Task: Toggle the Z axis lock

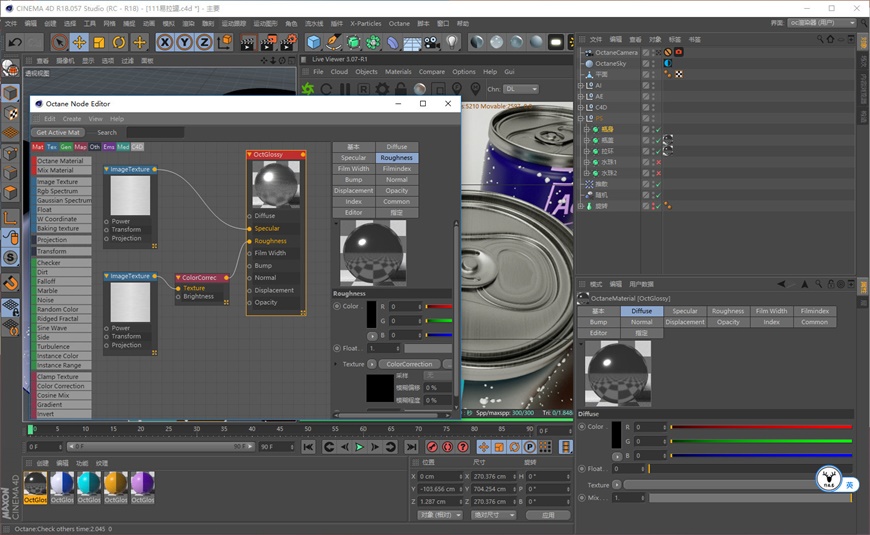Action: point(205,42)
